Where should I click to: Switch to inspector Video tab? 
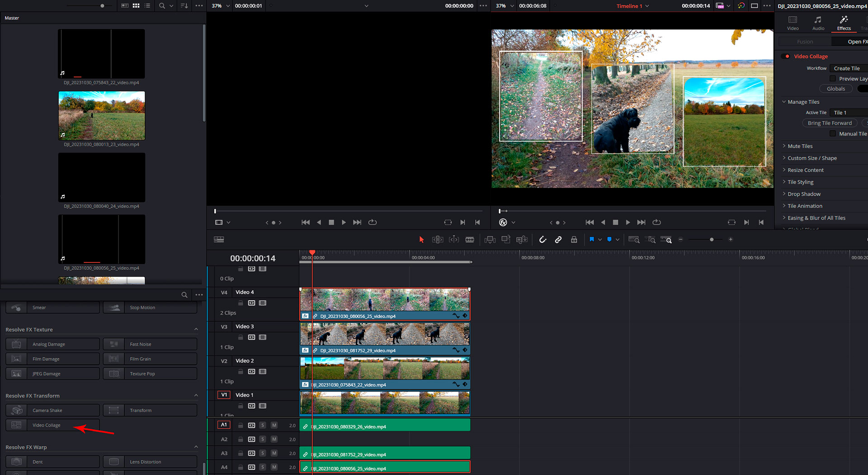coord(793,23)
